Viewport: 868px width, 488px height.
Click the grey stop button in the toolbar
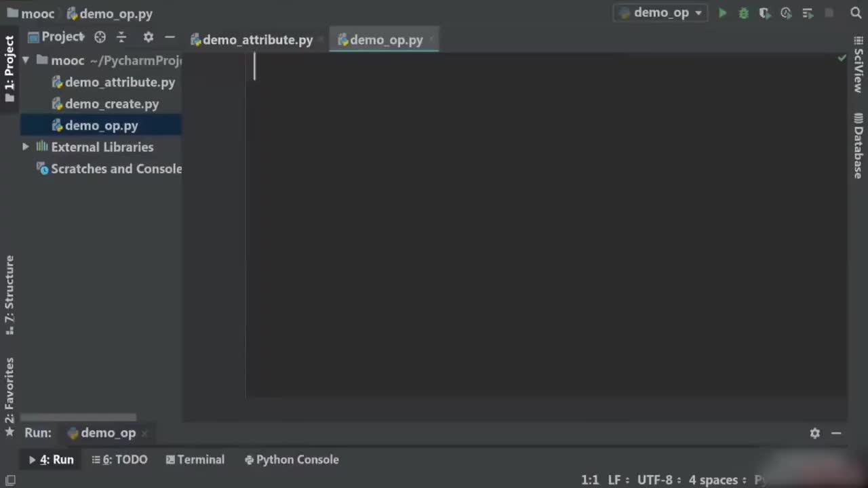click(x=829, y=13)
